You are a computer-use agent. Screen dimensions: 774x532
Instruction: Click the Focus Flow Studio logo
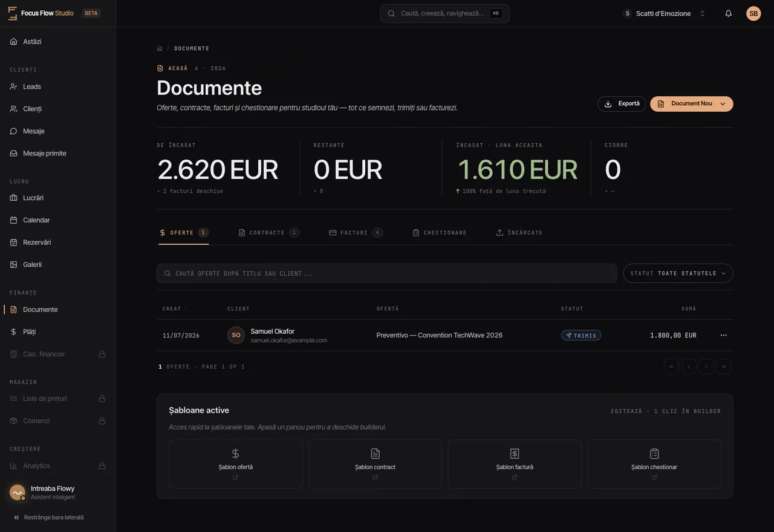point(41,13)
